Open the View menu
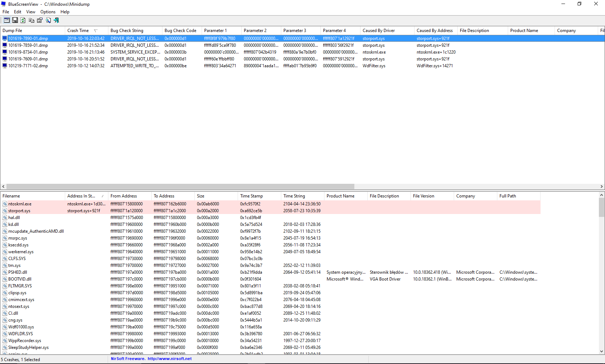The height and width of the screenshot is (364, 605). [x=31, y=12]
